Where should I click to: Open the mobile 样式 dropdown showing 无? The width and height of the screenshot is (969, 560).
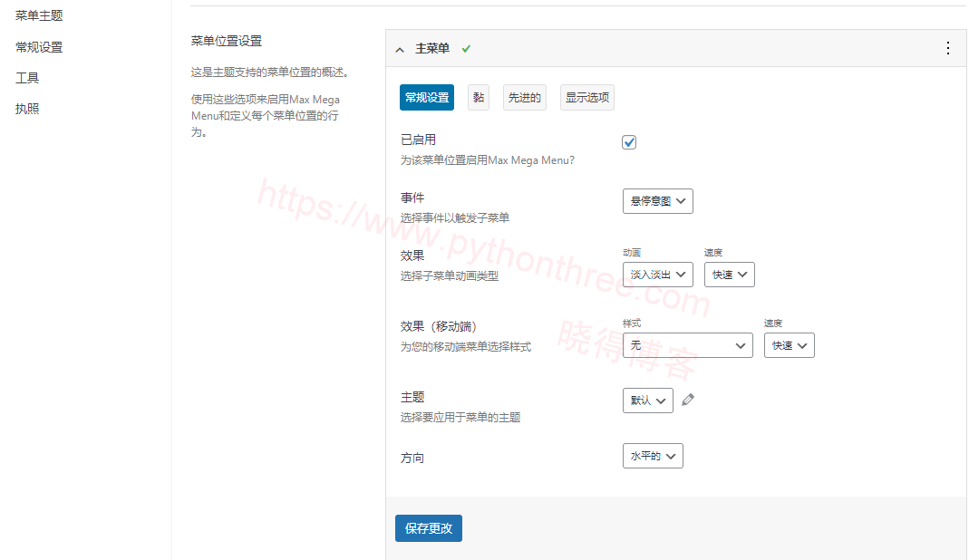[x=688, y=345]
